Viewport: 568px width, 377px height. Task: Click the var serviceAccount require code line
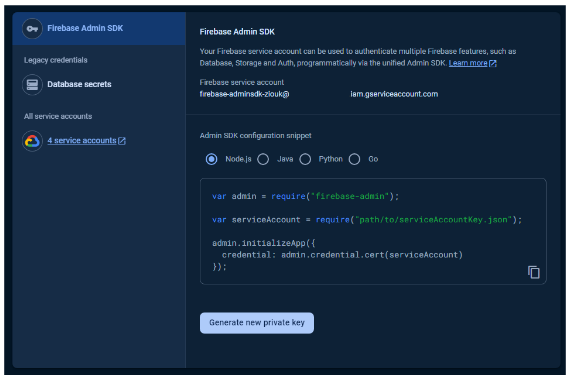point(367,220)
